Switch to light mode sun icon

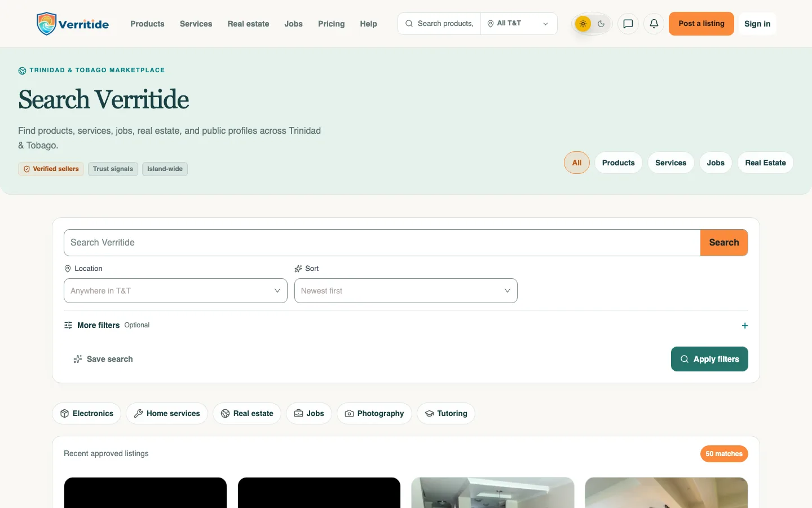coord(583,24)
